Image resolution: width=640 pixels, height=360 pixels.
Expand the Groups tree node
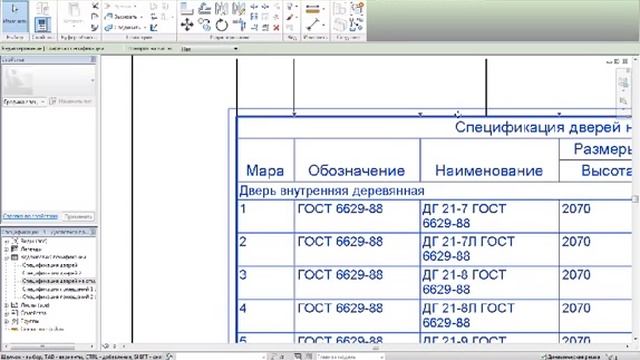[7, 321]
